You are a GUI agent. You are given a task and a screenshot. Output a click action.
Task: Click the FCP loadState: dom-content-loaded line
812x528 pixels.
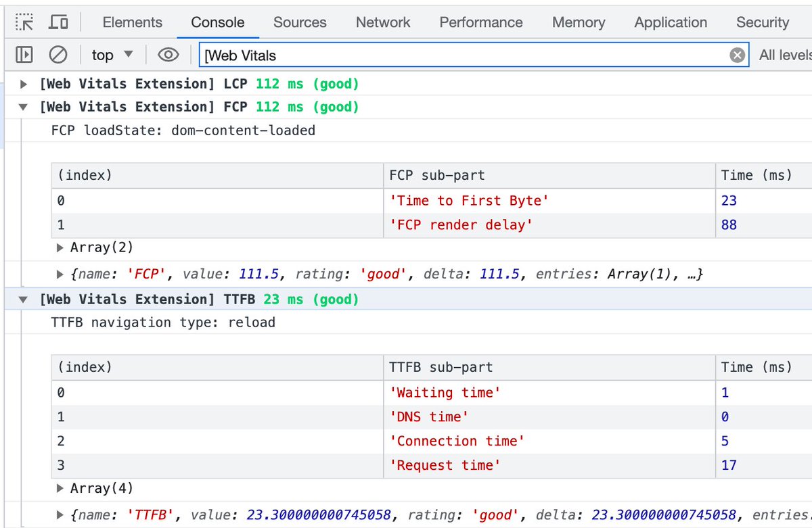(183, 130)
